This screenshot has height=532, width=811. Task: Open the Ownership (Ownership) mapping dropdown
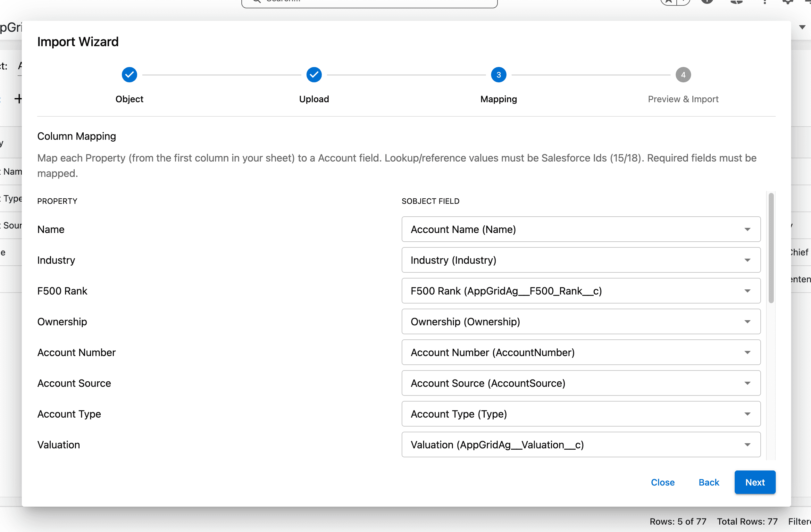coord(581,321)
